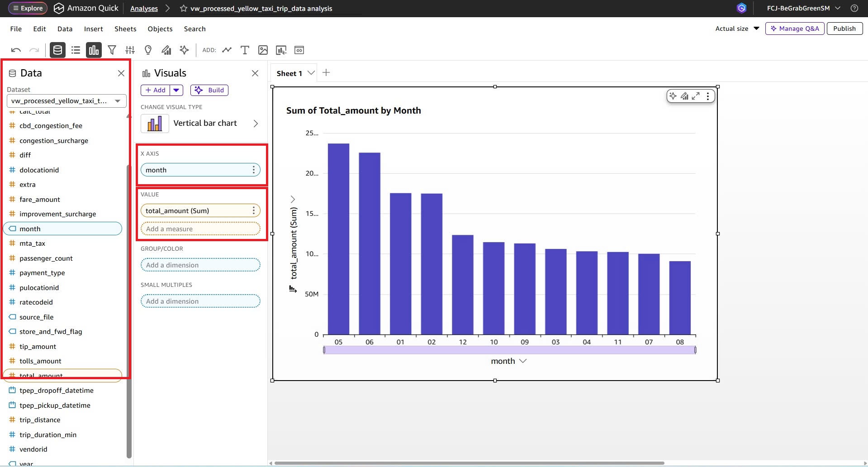Image resolution: width=868 pixels, height=467 pixels.
Task: Toggle the Visuals pane bar-chart icon
Action: pyautogui.click(x=94, y=50)
